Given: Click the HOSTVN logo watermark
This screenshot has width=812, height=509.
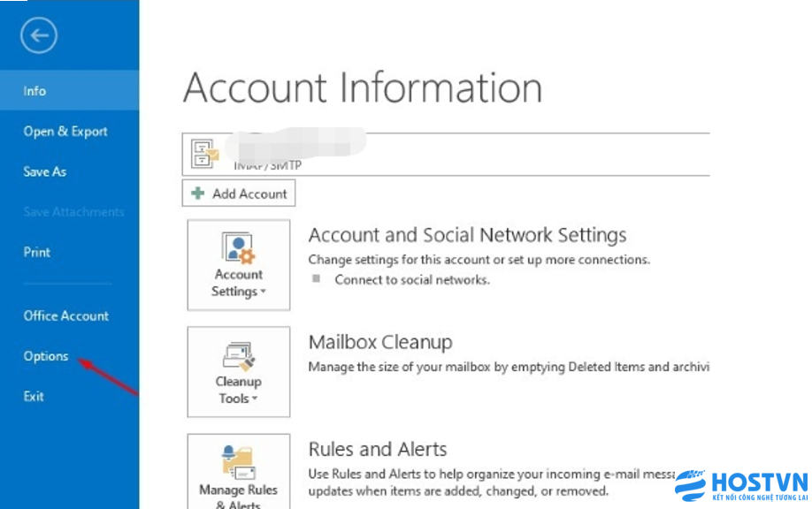Looking at the screenshot, I should (741, 487).
